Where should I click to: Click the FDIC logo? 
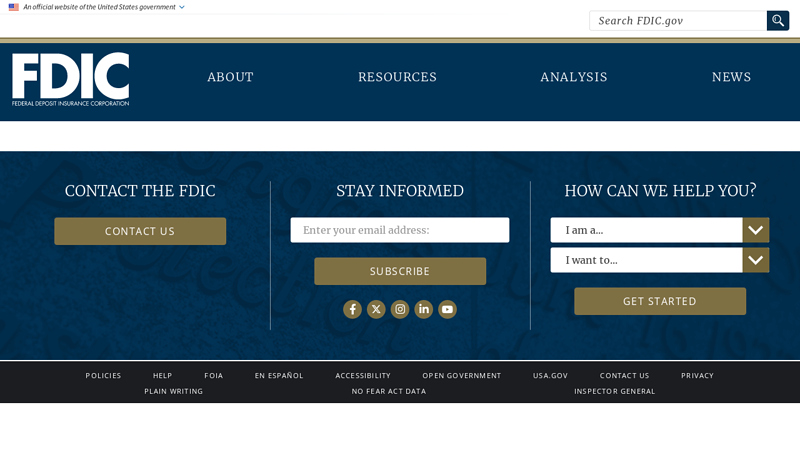tap(70, 79)
